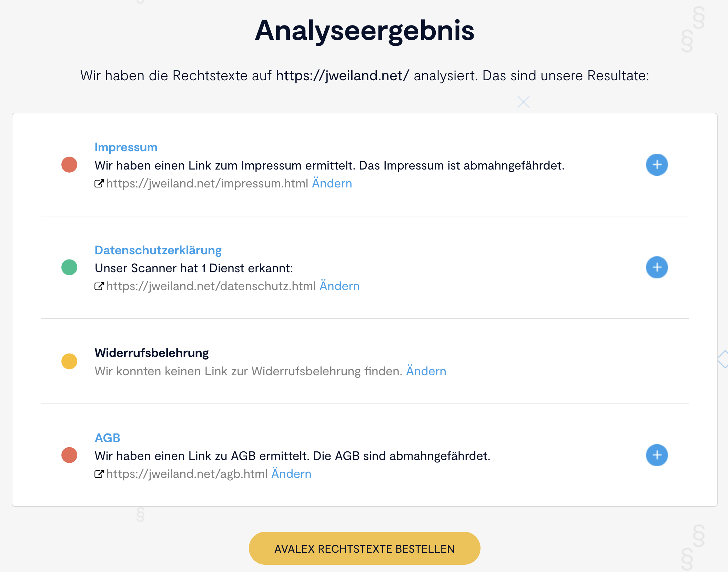Click the external link icon beside datenschutz.html
This screenshot has width=728, height=572.
coord(99,286)
